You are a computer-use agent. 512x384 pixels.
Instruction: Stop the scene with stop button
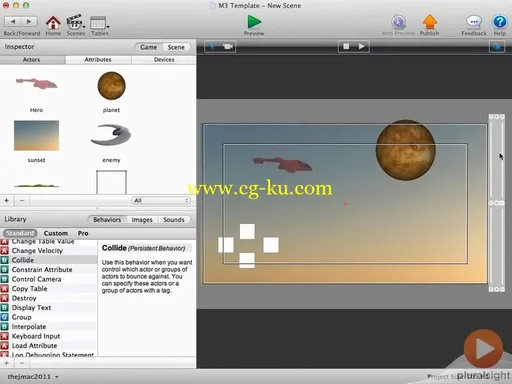point(346,46)
